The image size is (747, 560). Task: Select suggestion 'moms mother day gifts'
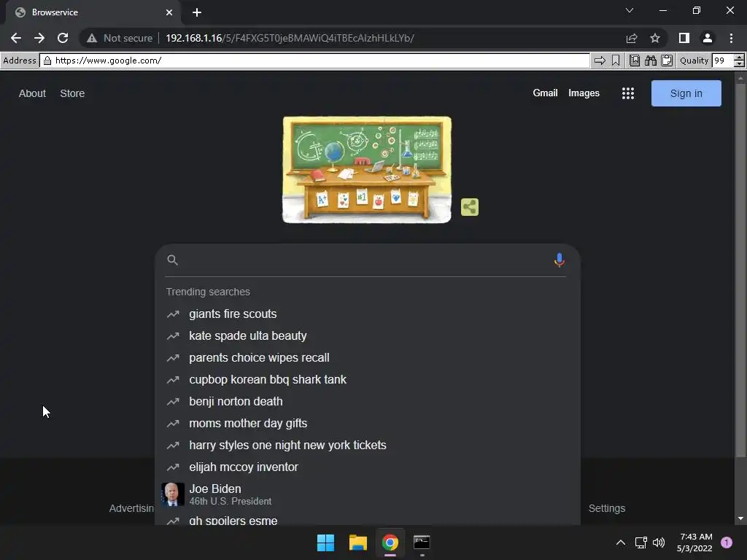pos(368,424)
